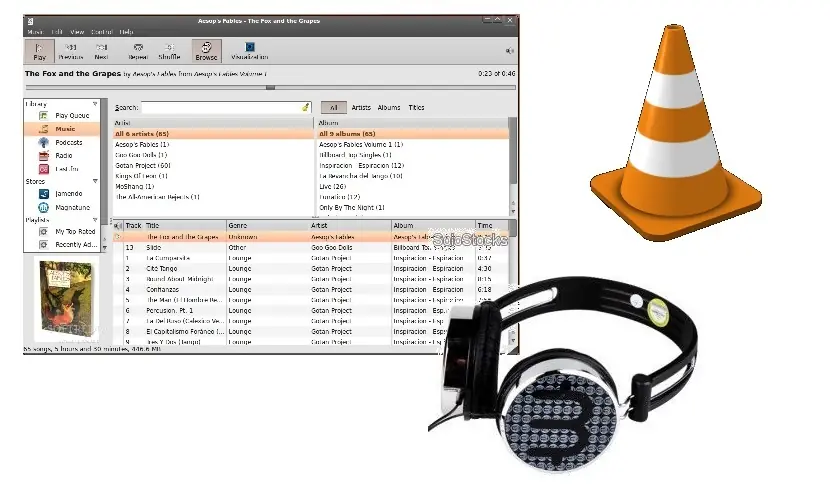Click the Play button in the toolbar
This screenshot has height=500, width=830.
tap(39, 51)
